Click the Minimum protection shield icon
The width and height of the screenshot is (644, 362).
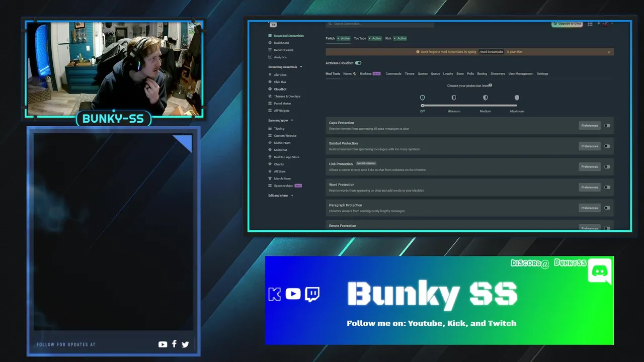click(454, 98)
